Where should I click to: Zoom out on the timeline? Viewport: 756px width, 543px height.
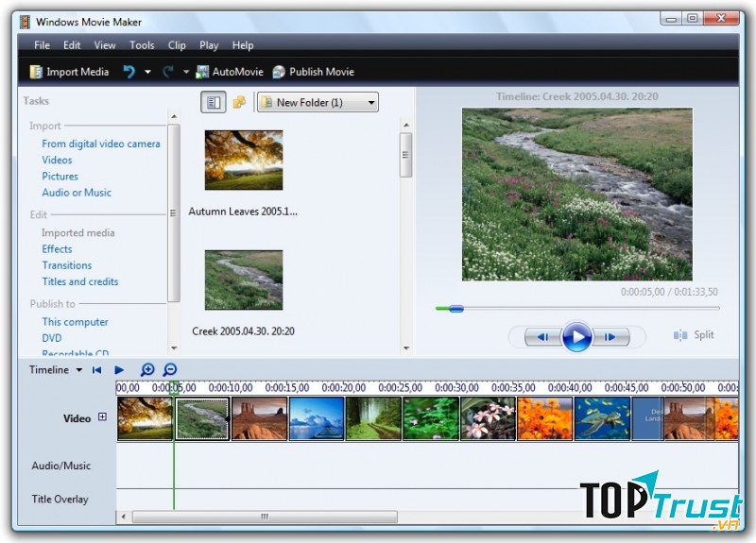(x=170, y=369)
